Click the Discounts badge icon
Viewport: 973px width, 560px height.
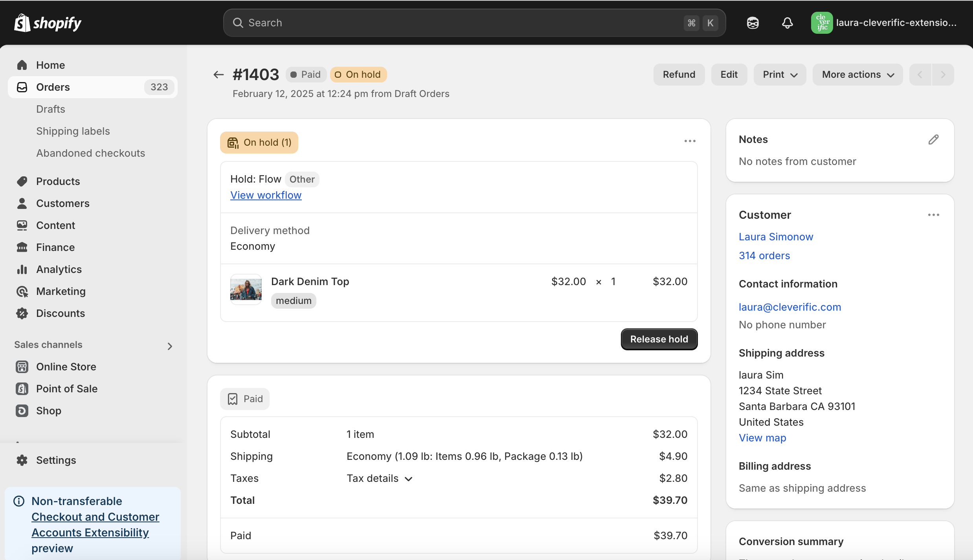click(22, 313)
